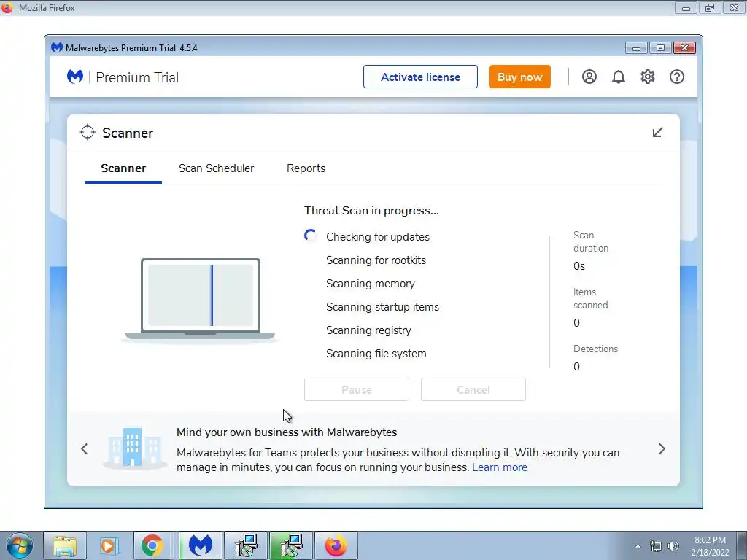
Task: Show next promo with right chevron
Action: pyautogui.click(x=662, y=448)
